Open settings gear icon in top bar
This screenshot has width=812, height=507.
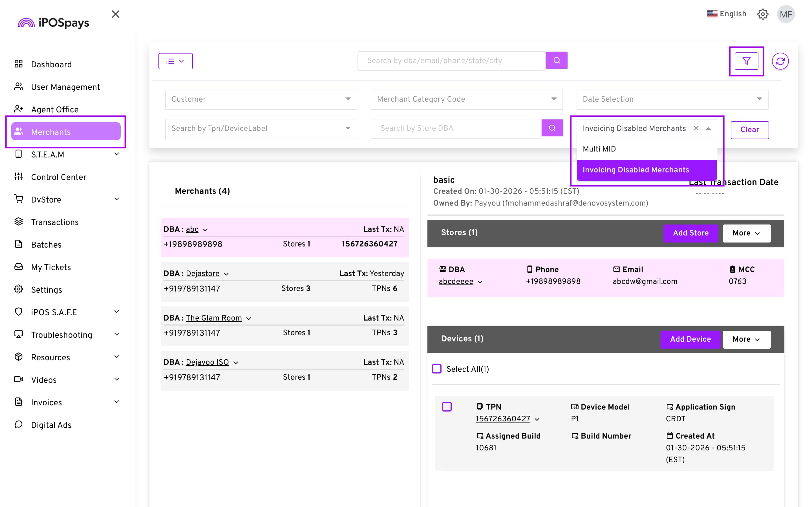pyautogui.click(x=763, y=14)
